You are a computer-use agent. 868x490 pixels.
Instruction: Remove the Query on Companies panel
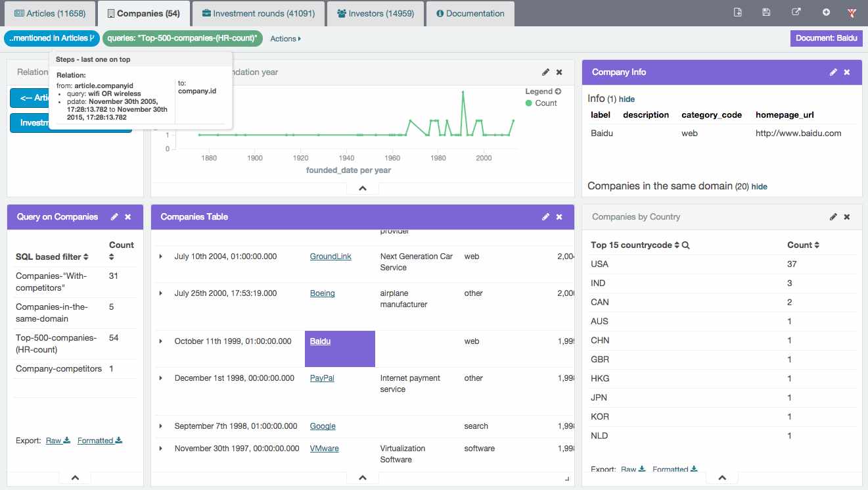click(128, 217)
